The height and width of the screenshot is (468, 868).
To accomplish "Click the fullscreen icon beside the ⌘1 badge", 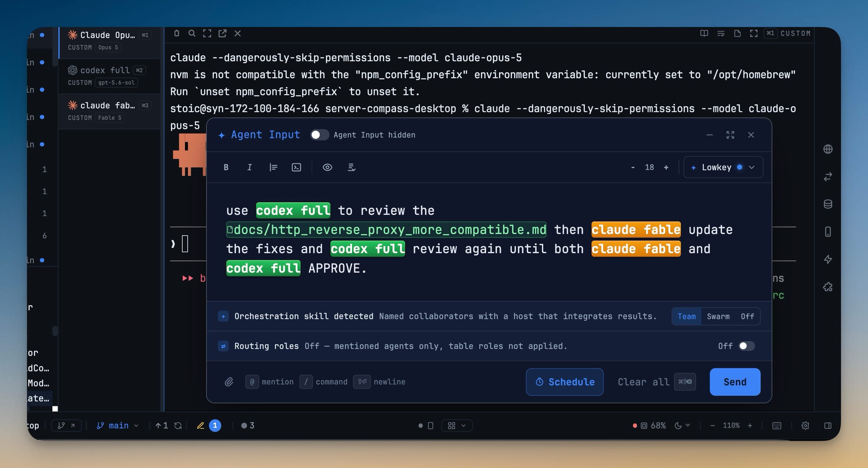I will coord(753,33).
